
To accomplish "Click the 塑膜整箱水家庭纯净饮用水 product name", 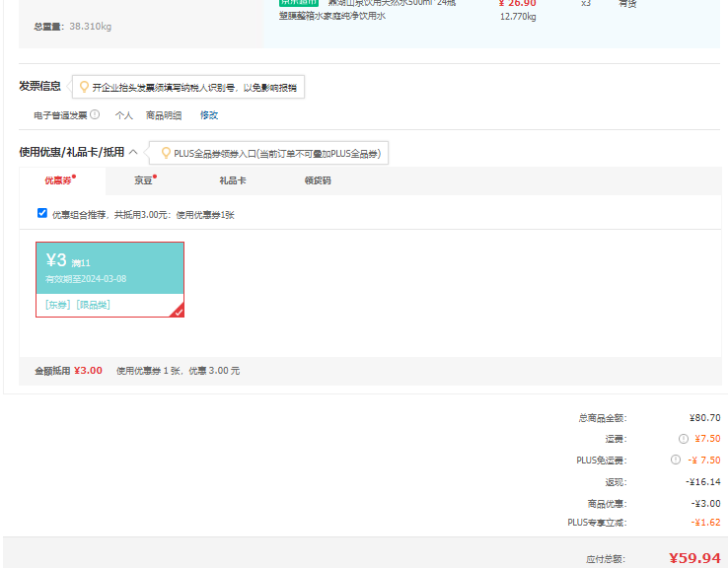I will [x=332, y=16].
